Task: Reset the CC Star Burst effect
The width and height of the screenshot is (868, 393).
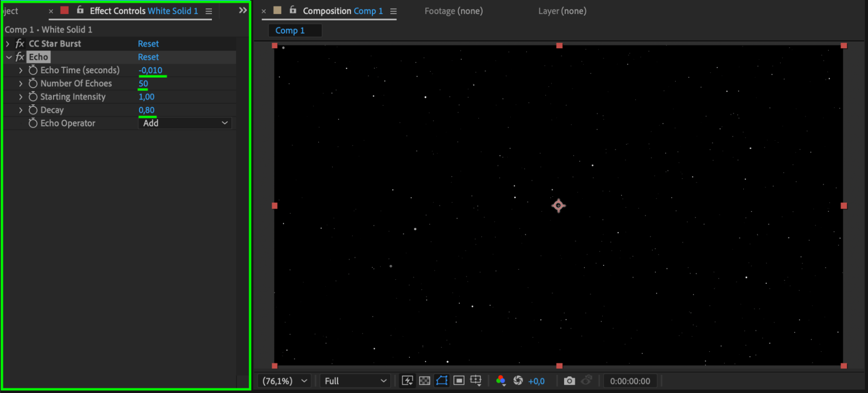Action: click(x=148, y=44)
